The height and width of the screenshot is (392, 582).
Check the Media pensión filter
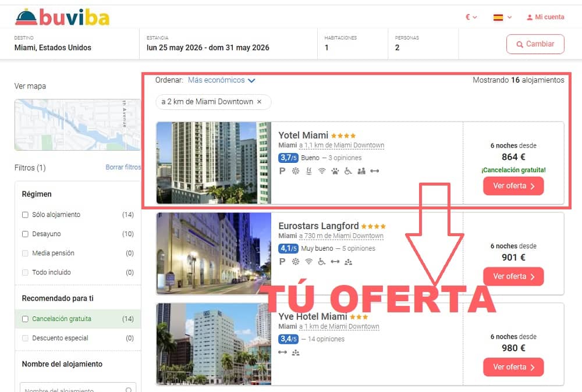tap(25, 254)
